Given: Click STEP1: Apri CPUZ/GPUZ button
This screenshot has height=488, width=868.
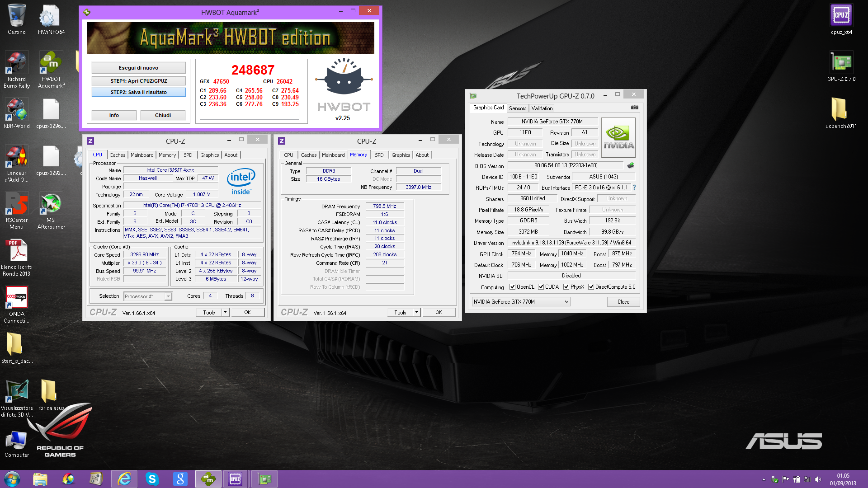Looking at the screenshot, I should pos(138,81).
